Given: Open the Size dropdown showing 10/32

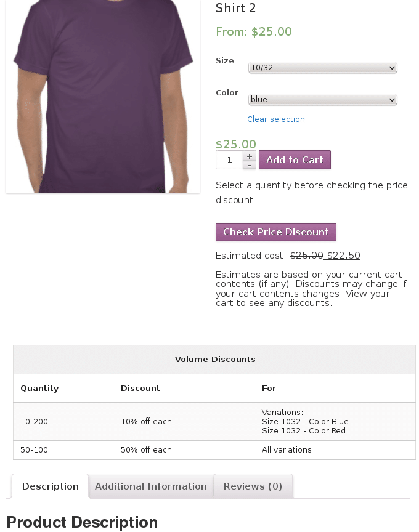Looking at the screenshot, I should 322,68.
